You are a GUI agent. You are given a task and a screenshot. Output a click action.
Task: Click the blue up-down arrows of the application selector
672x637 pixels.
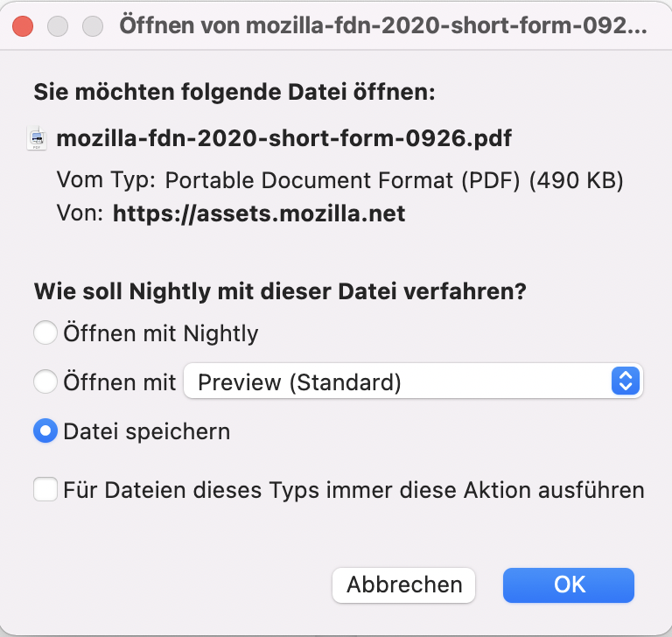pyautogui.click(x=625, y=381)
